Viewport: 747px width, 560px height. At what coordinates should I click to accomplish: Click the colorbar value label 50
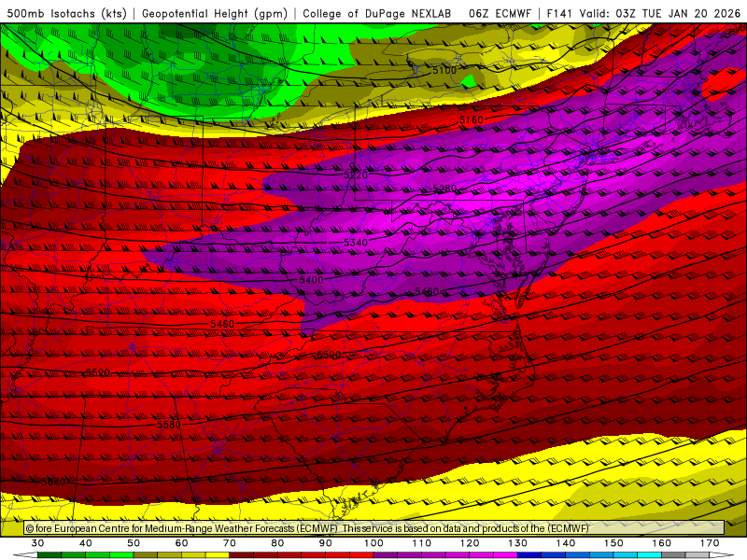(x=134, y=543)
